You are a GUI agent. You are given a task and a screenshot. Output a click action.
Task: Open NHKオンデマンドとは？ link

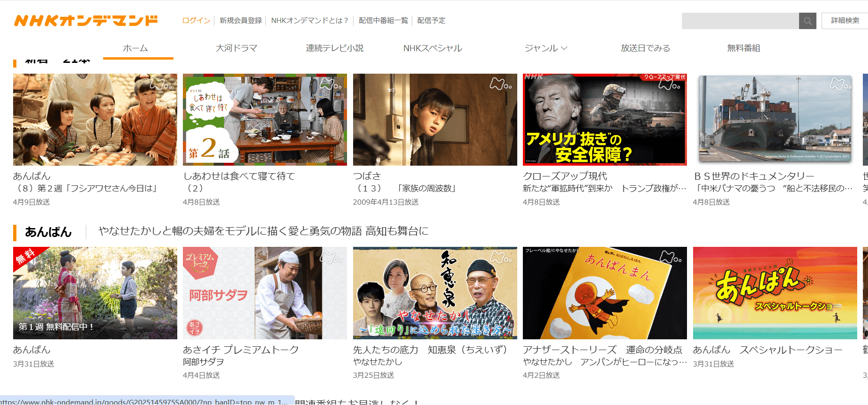(x=309, y=21)
